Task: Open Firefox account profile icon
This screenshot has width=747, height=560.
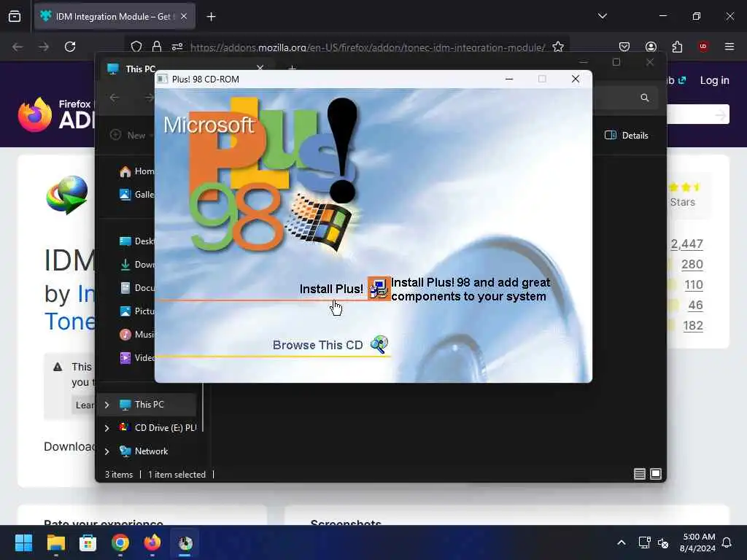Action: pos(651,47)
